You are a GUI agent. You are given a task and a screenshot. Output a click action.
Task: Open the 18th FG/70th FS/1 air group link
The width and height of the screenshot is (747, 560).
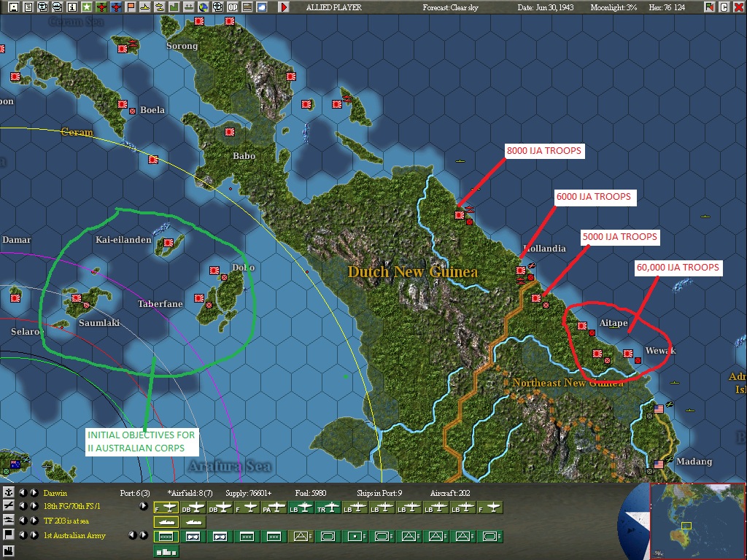pyautogui.click(x=72, y=506)
